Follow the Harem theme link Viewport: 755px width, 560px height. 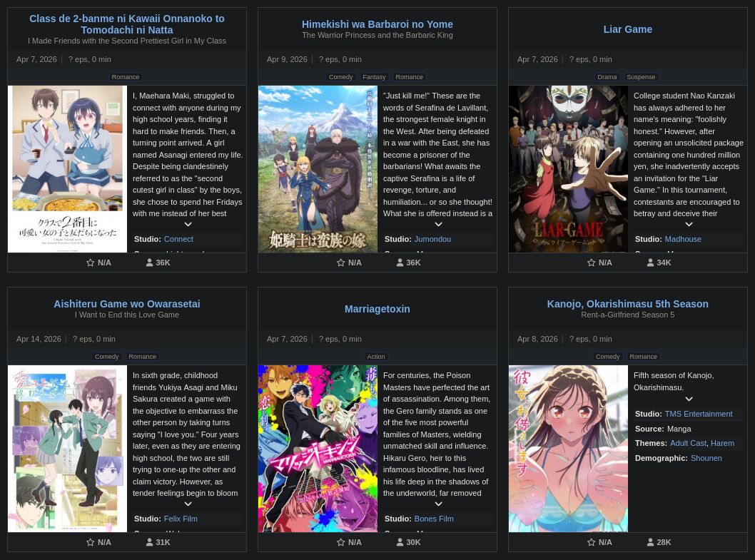722,444
